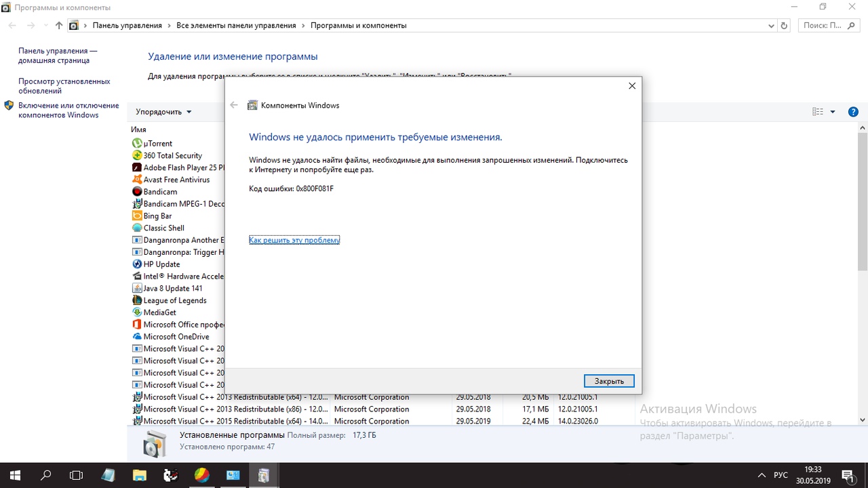868x488 pixels.
Task: Close the Компоненты Windows dialog with X
Action: (632, 86)
